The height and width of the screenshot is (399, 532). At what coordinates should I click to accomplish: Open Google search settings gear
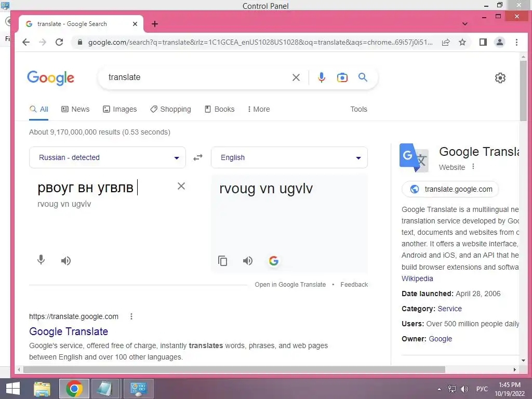tap(500, 78)
